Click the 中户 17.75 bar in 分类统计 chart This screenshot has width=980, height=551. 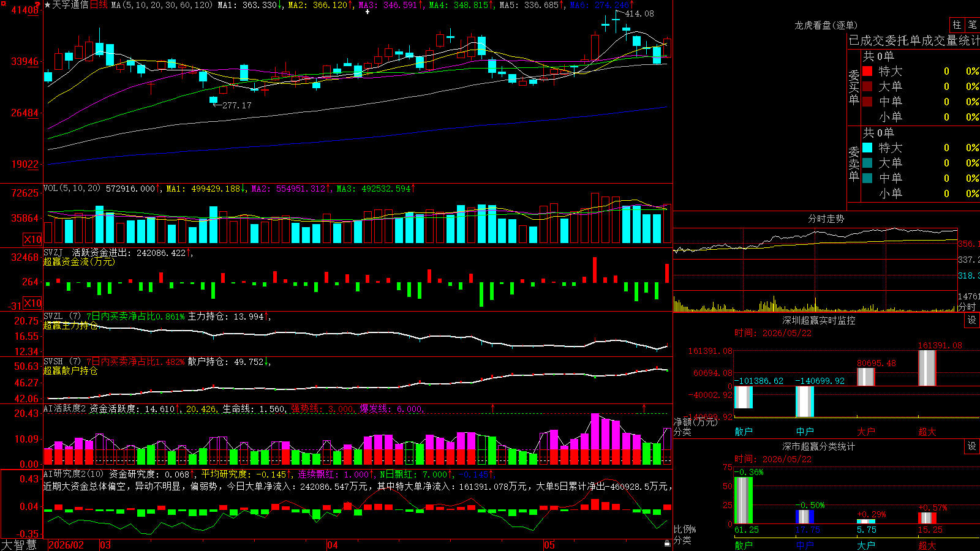click(x=804, y=517)
